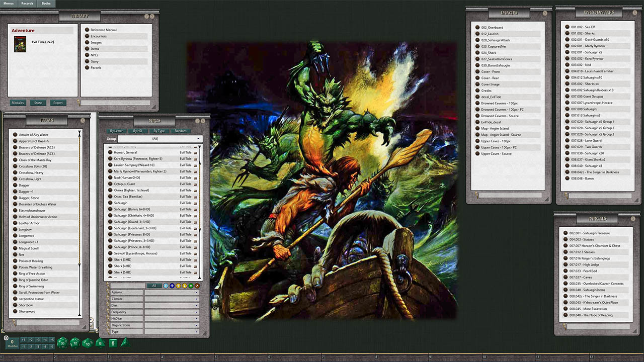This screenshot has height=362, width=644.
Task: Click the reset icon beside the Modifier box
Action: [5, 337]
